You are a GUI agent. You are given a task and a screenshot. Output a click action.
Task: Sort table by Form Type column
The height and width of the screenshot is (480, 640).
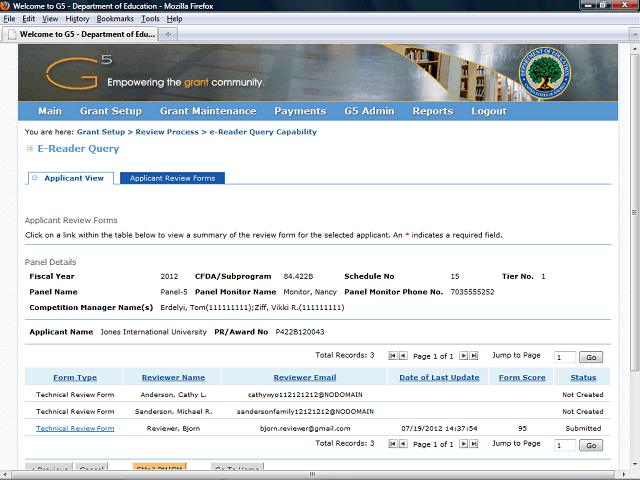coord(75,378)
